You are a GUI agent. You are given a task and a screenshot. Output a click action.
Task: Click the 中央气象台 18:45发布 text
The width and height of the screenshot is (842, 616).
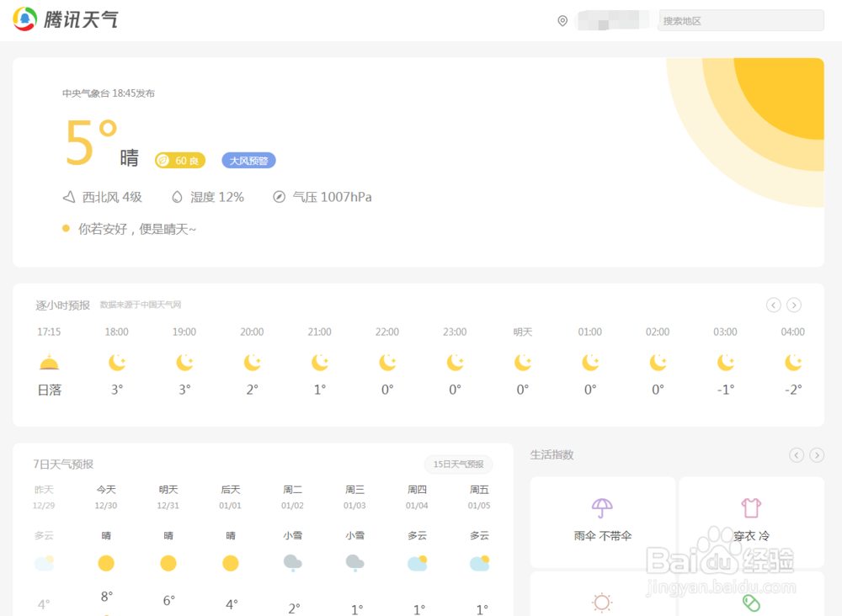(x=109, y=93)
